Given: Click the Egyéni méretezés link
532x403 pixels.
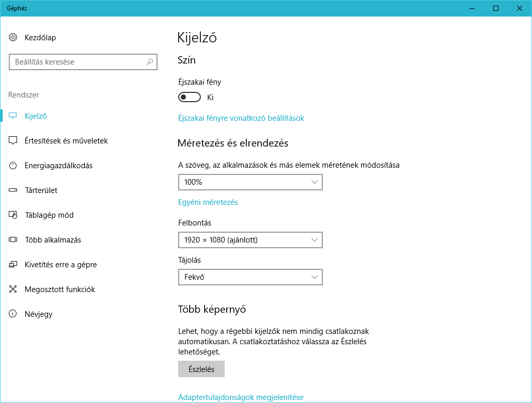Looking at the screenshot, I should click(208, 202).
